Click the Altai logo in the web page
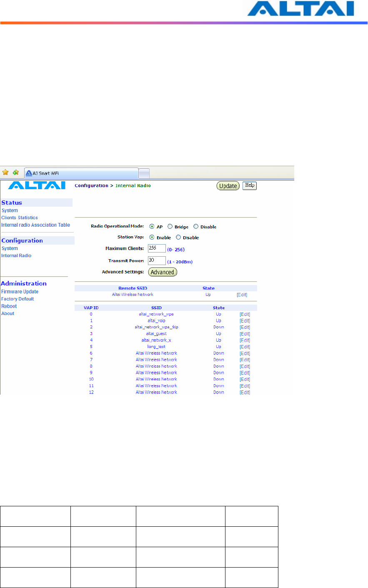The width and height of the screenshot is (368, 588). tap(37, 185)
